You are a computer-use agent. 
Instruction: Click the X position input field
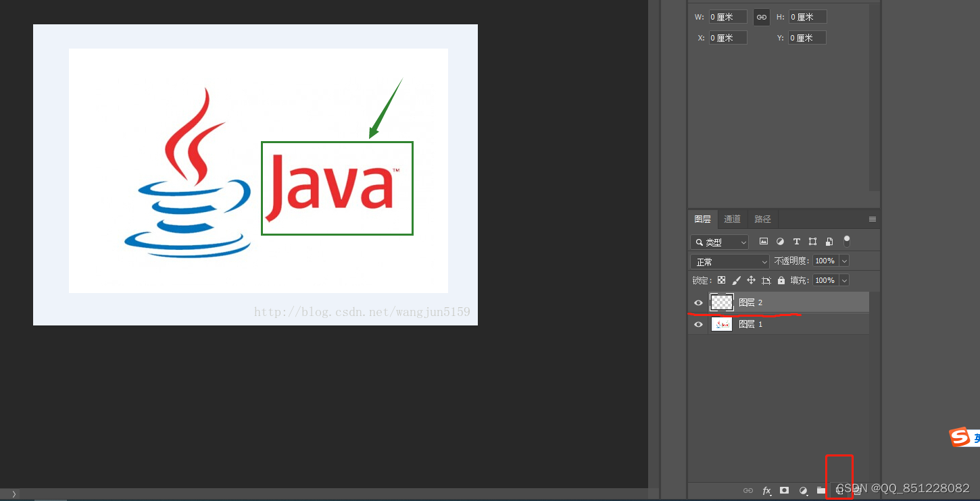(x=728, y=38)
